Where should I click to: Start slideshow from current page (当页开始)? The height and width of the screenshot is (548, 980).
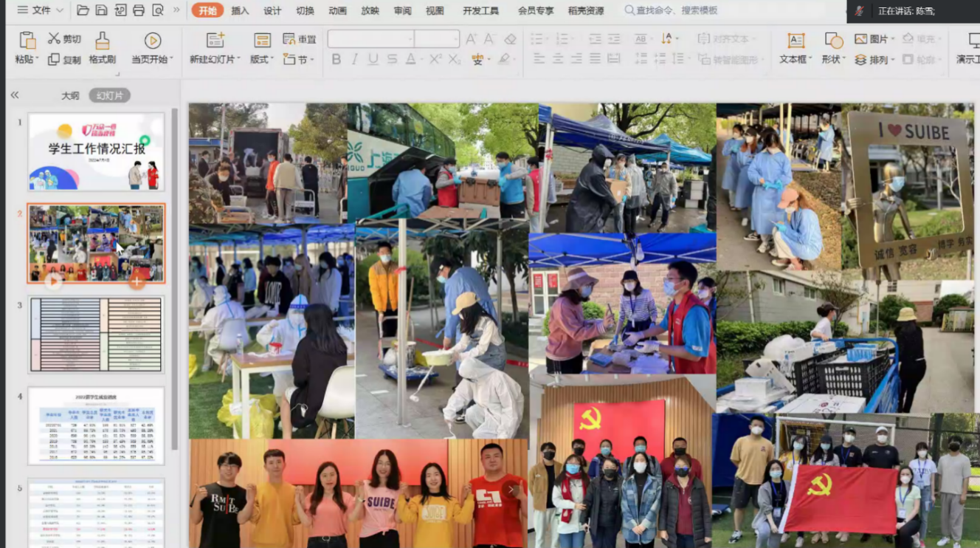coord(153,41)
